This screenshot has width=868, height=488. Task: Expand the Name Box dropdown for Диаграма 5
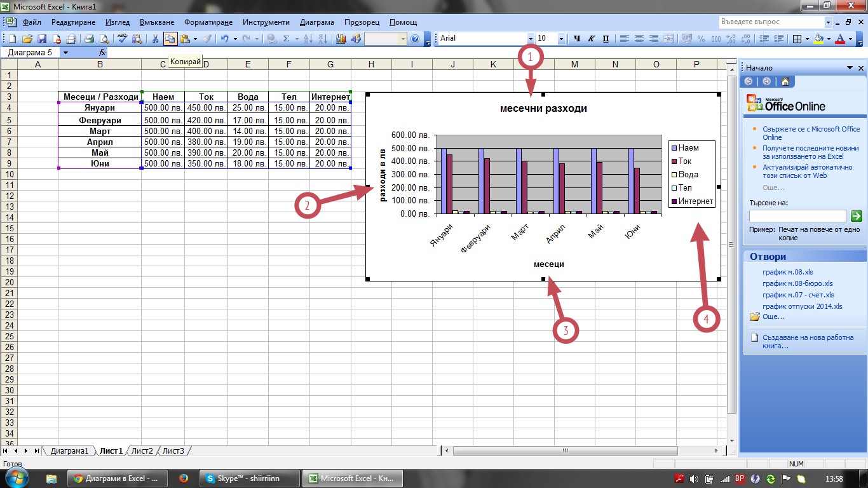65,53
